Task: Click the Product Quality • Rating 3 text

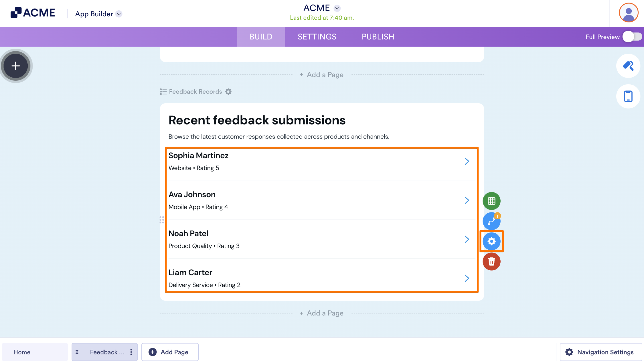Action: [x=204, y=246]
